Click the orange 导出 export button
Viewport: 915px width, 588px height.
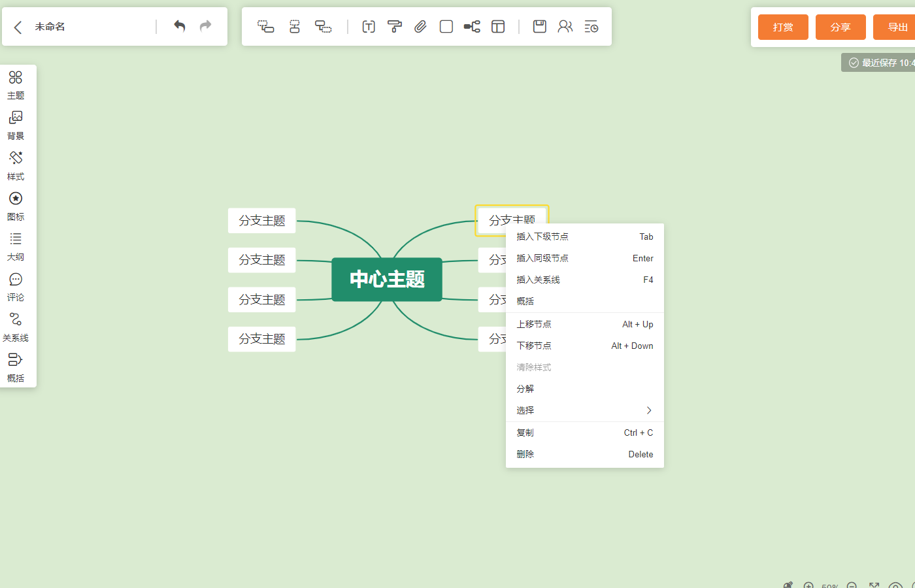[894, 27]
